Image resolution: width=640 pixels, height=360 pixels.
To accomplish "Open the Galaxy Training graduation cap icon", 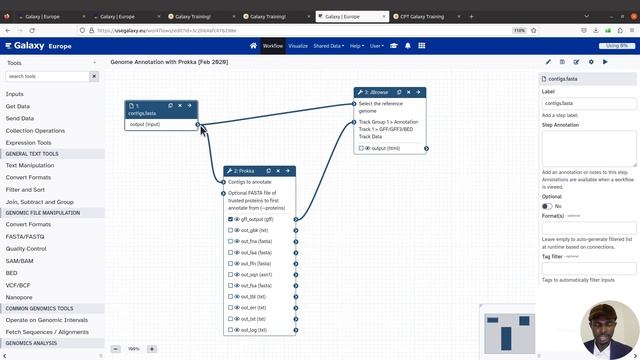I will 393,46.
